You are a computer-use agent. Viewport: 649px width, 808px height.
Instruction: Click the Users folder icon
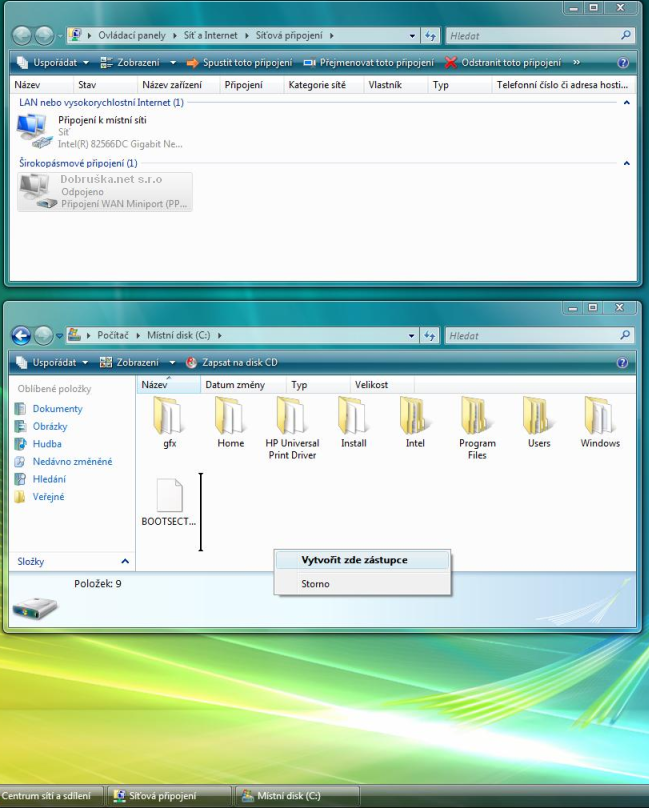coord(539,416)
